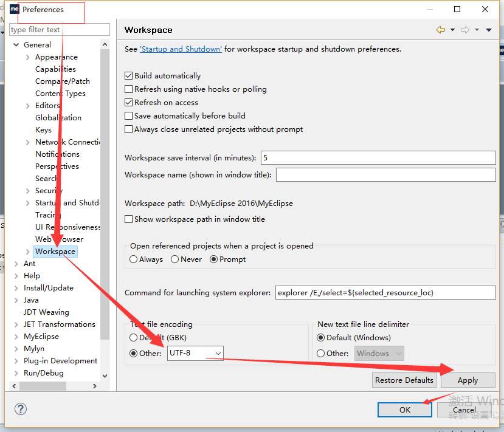Expand the Network Connections tree node
The image size is (504, 432).
click(27, 142)
